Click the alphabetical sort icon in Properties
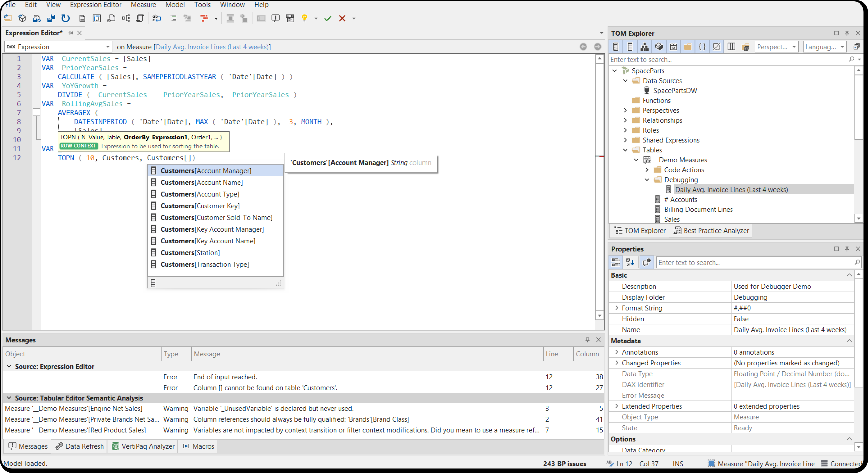 630,262
